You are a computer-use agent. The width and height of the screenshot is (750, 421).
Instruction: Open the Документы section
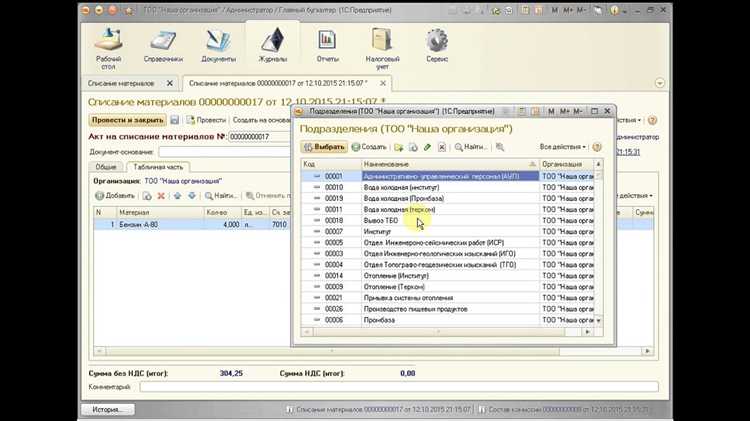click(219, 46)
